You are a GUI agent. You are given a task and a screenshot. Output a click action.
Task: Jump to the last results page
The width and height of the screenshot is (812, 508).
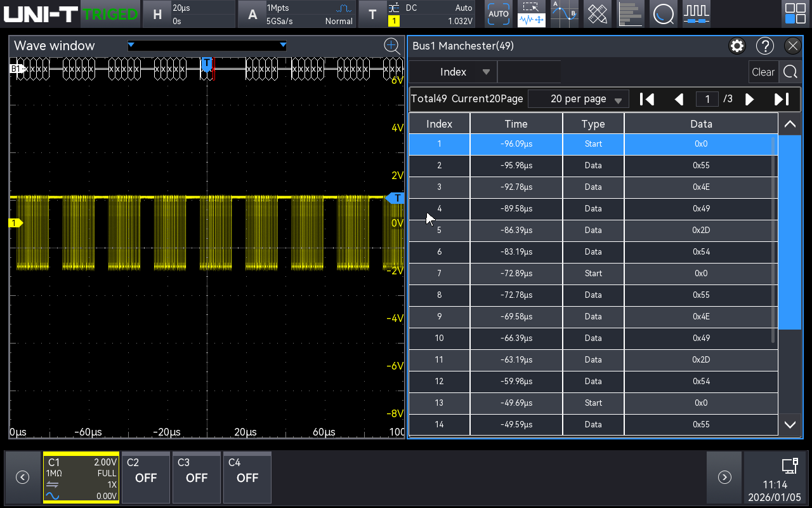(x=782, y=99)
